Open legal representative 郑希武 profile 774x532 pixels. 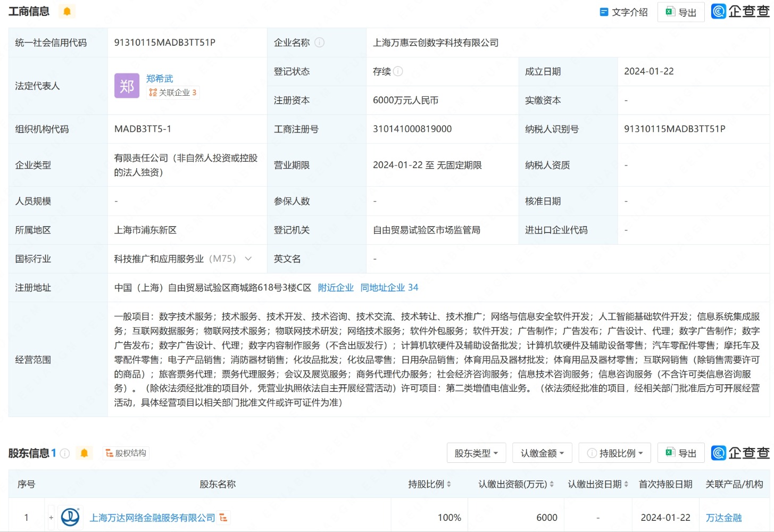(x=160, y=78)
